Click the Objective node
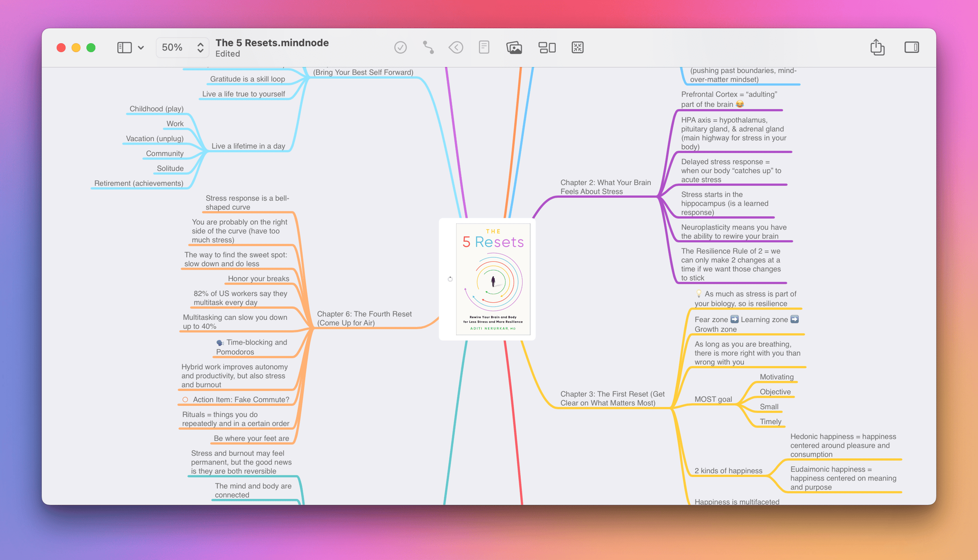Viewport: 978px width, 560px height. 775,392
